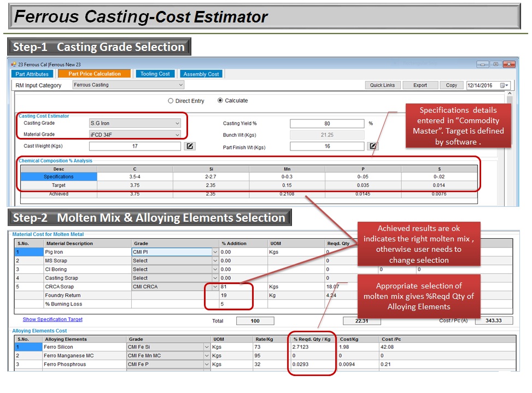Open the calendar picker on the date field

pos(504,85)
